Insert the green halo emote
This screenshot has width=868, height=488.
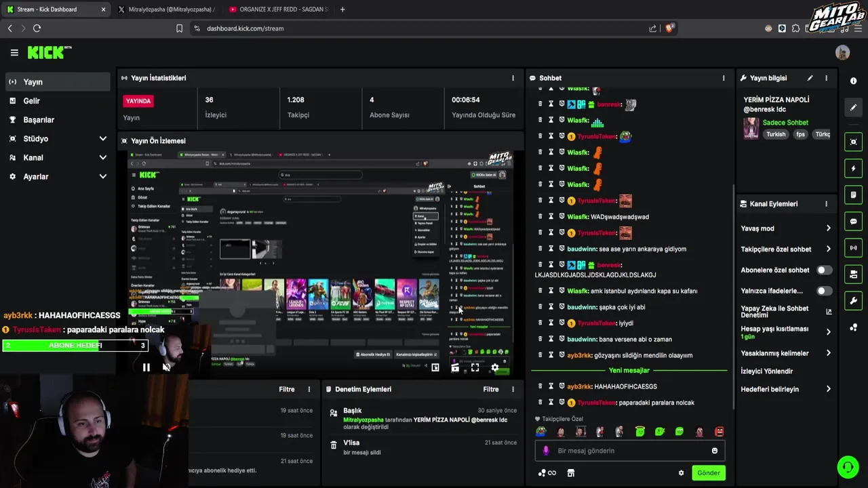coord(639,432)
